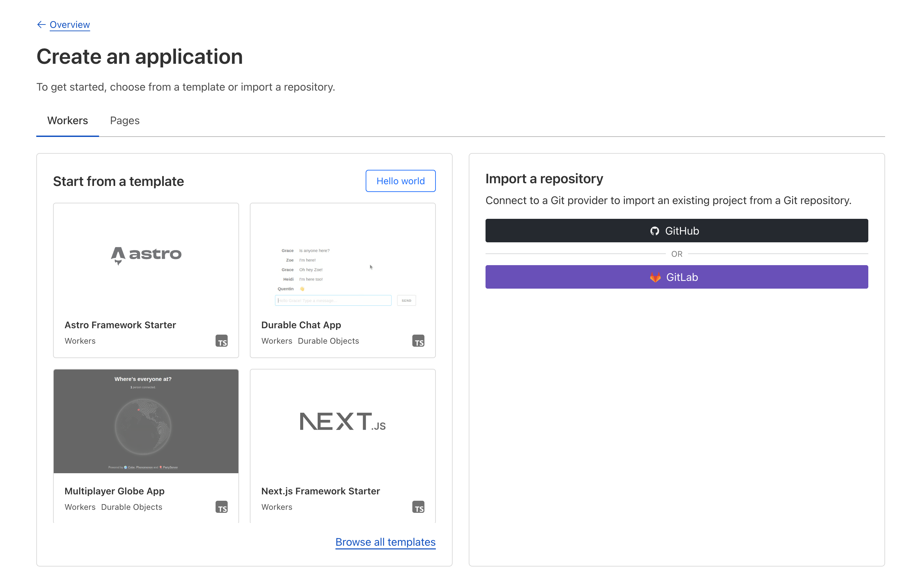Screen dimensions: 918x588
Task: Go back via the Overview link
Action: [x=70, y=25]
